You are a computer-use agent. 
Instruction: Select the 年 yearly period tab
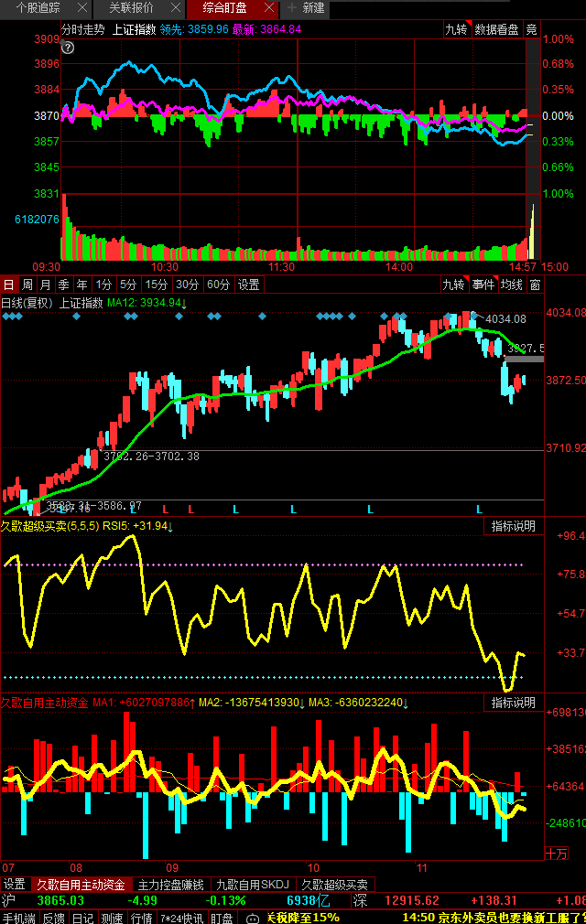(x=81, y=285)
